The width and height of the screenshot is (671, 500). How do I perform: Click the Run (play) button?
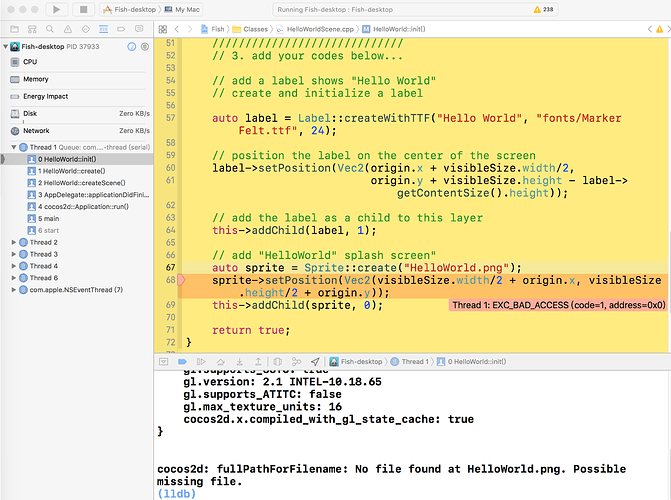coord(56,9)
